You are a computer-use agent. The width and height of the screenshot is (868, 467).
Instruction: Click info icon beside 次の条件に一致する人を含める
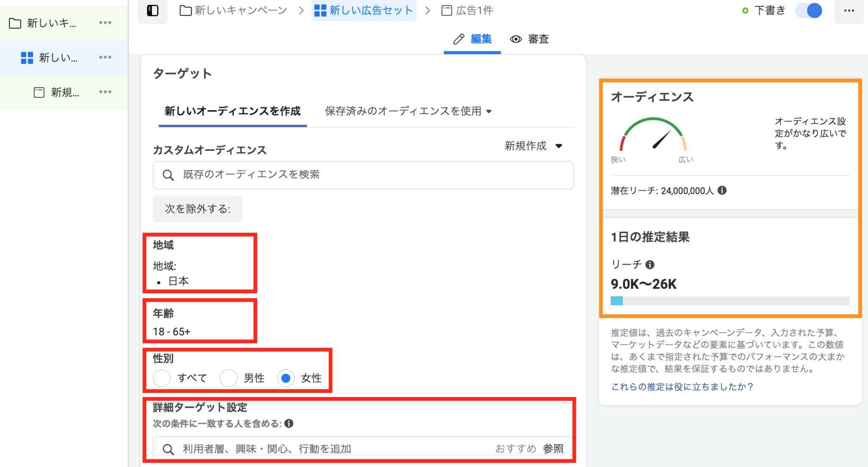click(289, 423)
